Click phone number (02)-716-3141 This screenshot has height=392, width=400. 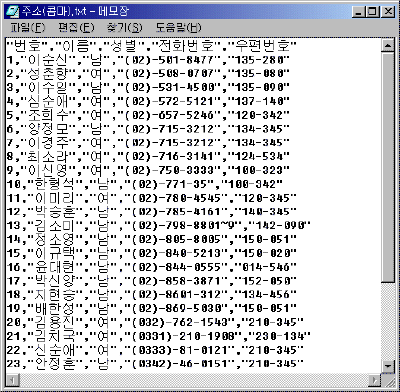(170, 156)
